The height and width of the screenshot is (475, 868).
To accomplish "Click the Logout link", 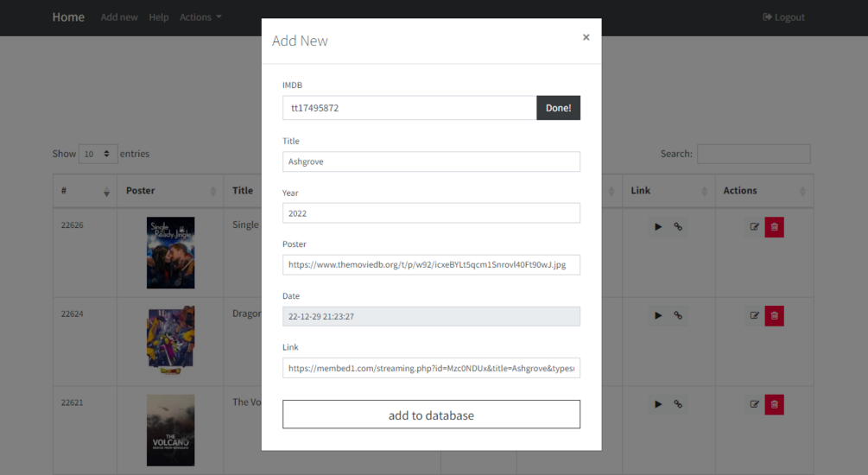I will click(x=783, y=17).
